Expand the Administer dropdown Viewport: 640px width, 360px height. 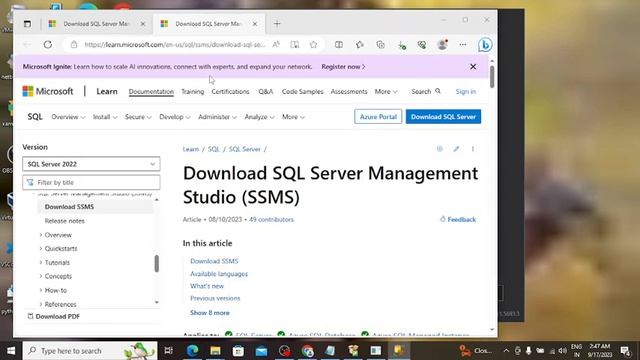[217, 117]
